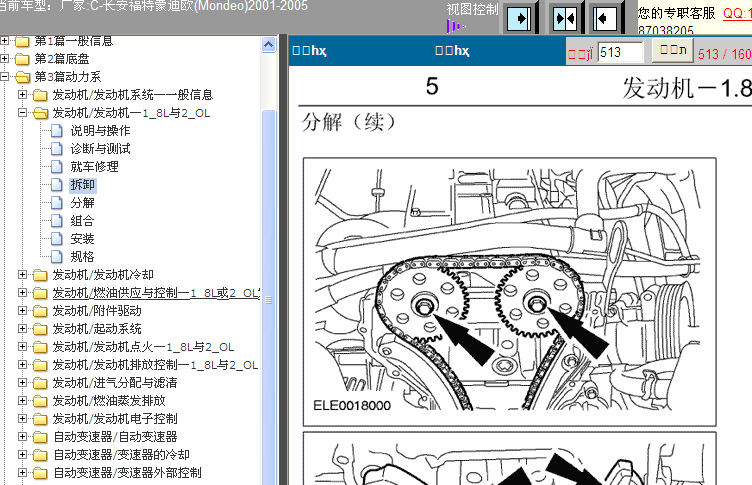Click the 发动机/发动机点火一1_8L与2_OL folder label
The width and height of the screenshot is (752, 485).
coord(143,347)
